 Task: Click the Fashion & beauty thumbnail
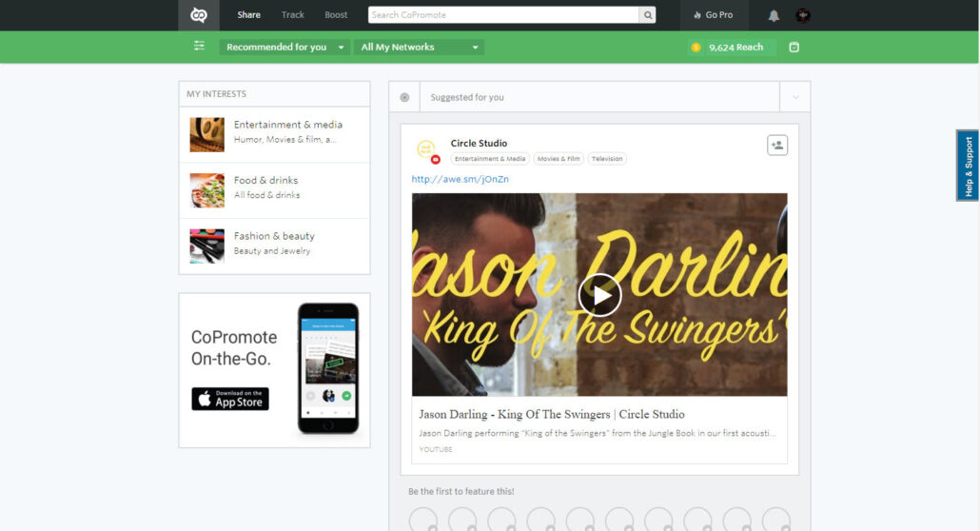[206, 246]
